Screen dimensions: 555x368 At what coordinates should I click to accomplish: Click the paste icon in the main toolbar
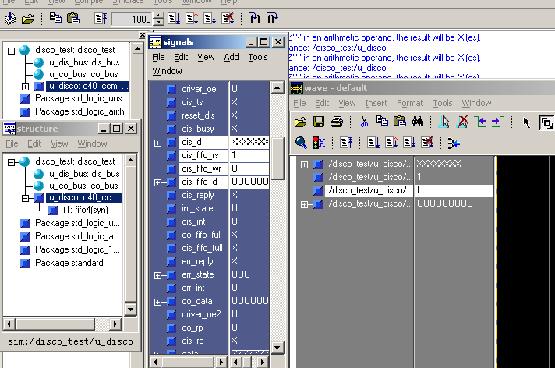point(73,18)
